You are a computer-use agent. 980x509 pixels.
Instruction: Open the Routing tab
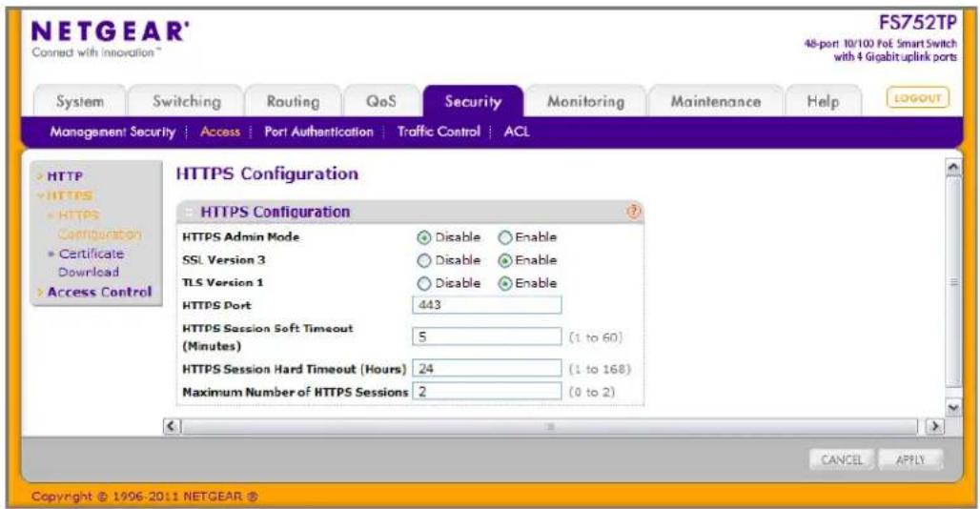click(x=293, y=101)
